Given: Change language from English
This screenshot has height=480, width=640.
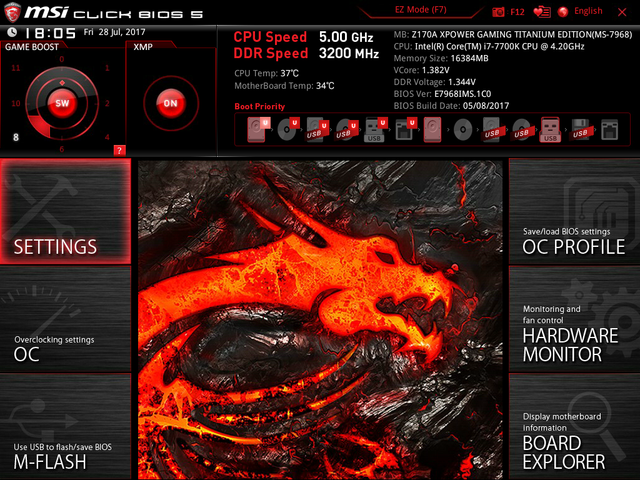Looking at the screenshot, I should click(588, 11).
